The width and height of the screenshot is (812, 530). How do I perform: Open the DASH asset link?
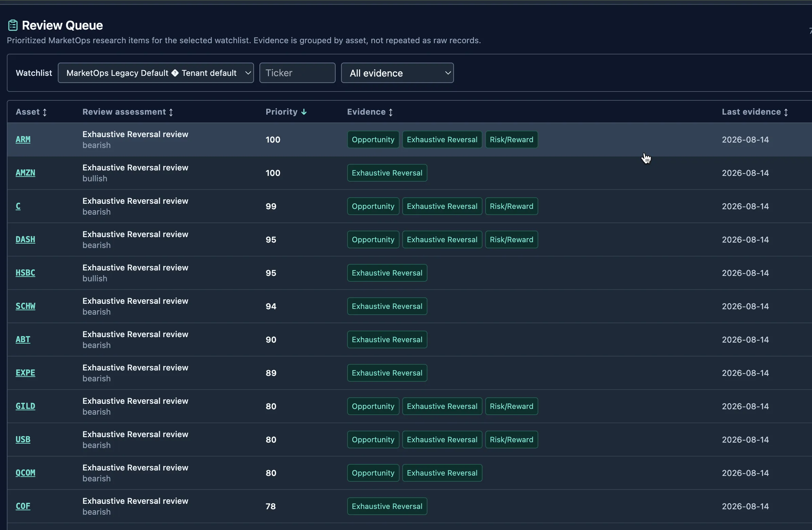(25, 239)
